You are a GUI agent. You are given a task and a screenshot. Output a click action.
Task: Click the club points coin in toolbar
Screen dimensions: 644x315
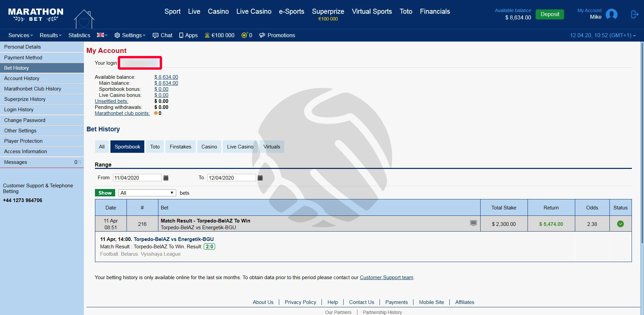pos(247,35)
